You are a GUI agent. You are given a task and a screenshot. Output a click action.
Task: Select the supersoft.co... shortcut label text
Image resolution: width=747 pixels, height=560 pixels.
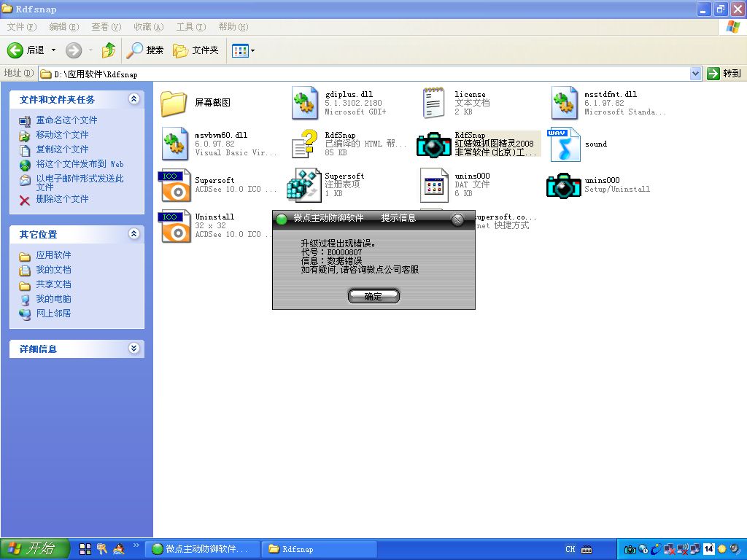coord(505,217)
